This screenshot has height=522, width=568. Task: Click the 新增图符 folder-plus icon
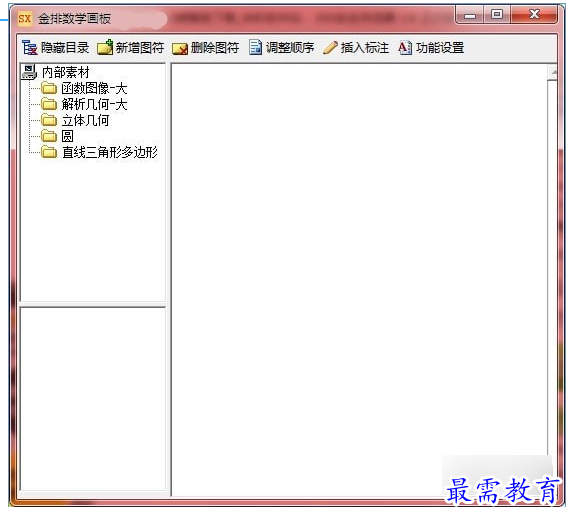point(105,47)
